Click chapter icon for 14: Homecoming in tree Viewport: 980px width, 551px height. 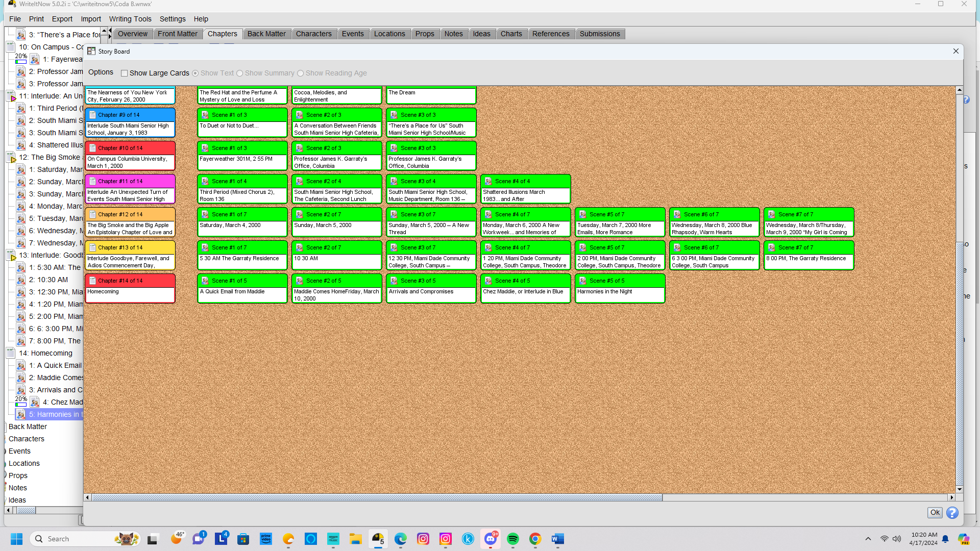pos(11,353)
